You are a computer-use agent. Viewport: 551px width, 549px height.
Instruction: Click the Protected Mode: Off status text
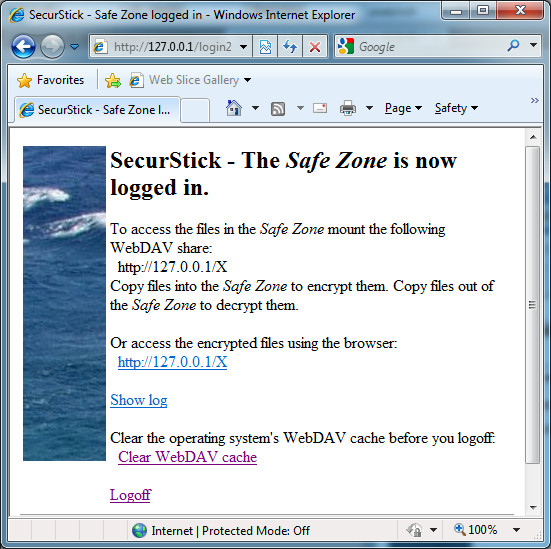[x=256, y=531]
